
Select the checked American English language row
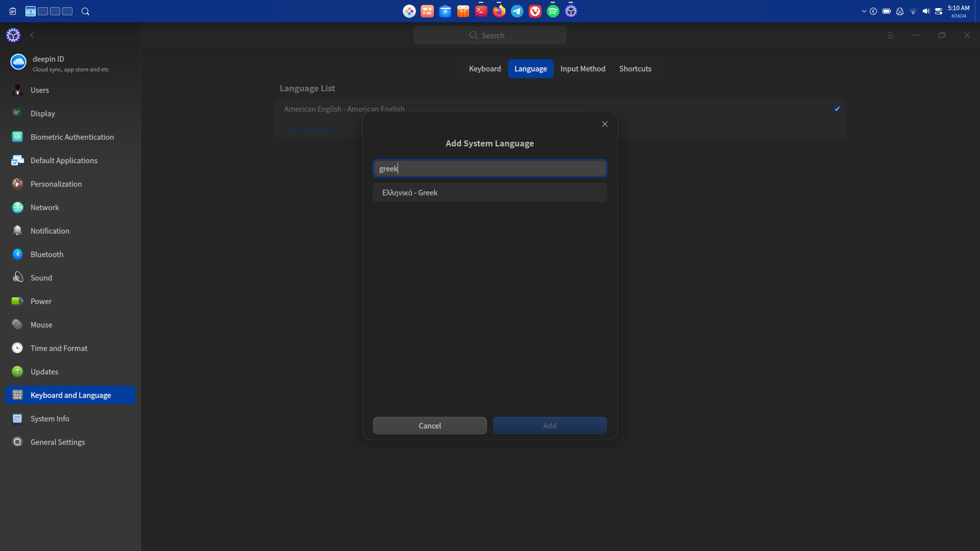coord(560,109)
